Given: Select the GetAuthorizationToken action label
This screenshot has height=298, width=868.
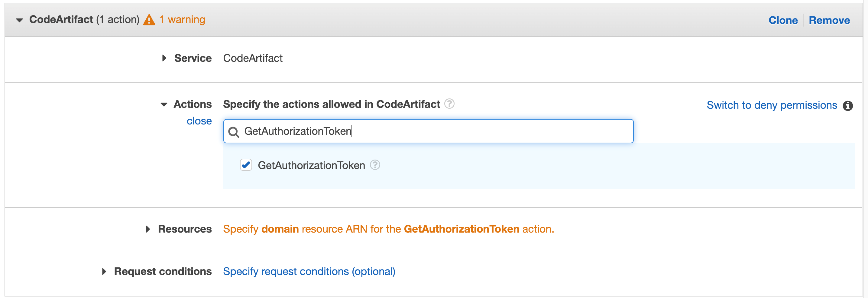Looking at the screenshot, I should pos(311,165).
